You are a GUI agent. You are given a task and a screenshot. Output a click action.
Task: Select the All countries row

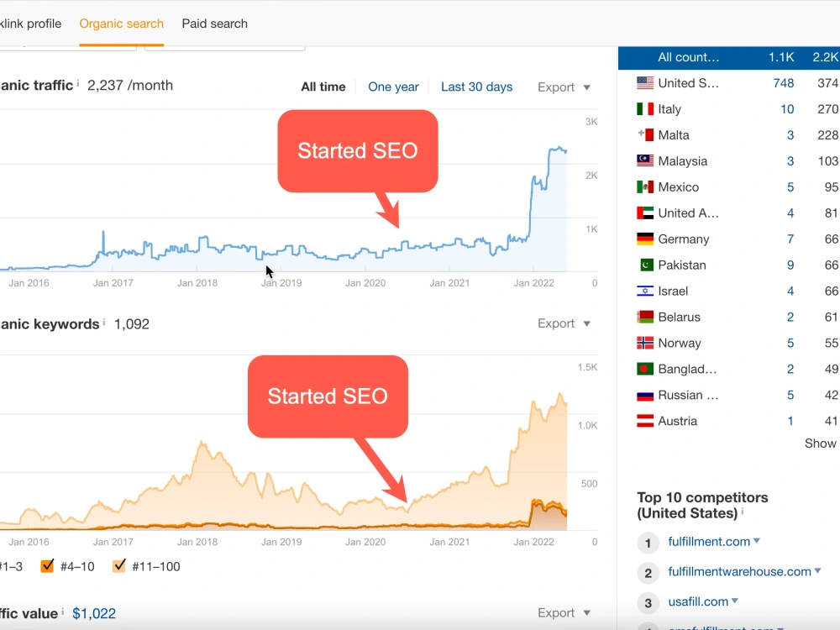[729, 57]
